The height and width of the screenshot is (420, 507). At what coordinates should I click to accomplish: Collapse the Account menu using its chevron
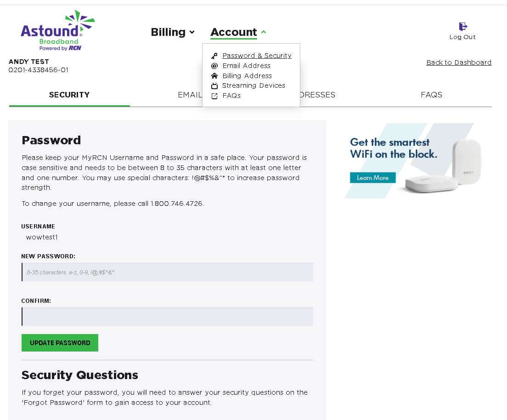click(x=264, y=32)
